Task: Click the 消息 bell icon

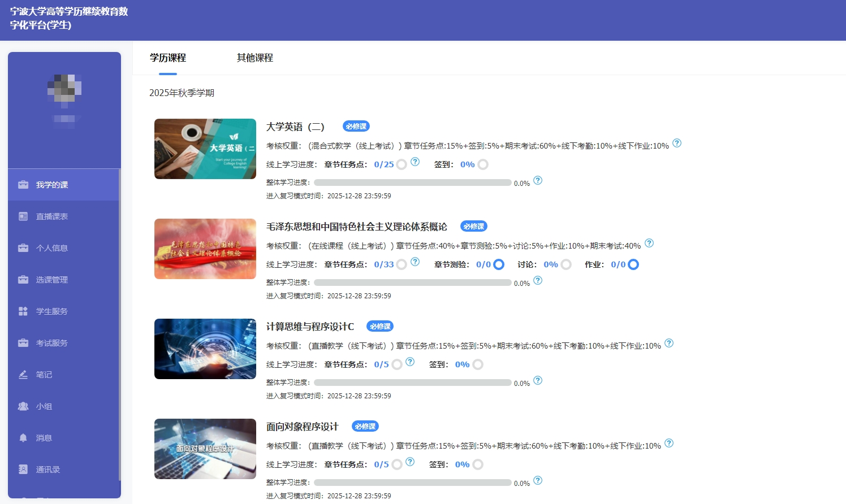Action: [x=23, y=438]
